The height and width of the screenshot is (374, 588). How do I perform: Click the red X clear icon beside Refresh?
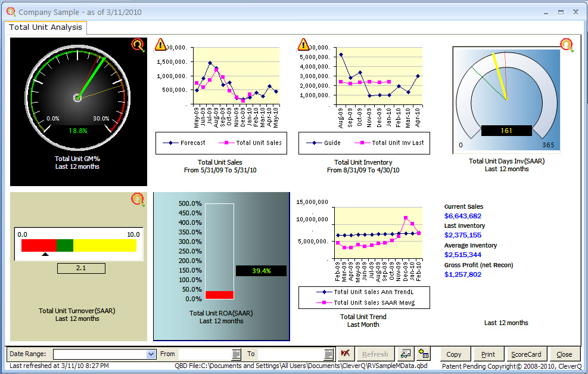pos(345,354)
